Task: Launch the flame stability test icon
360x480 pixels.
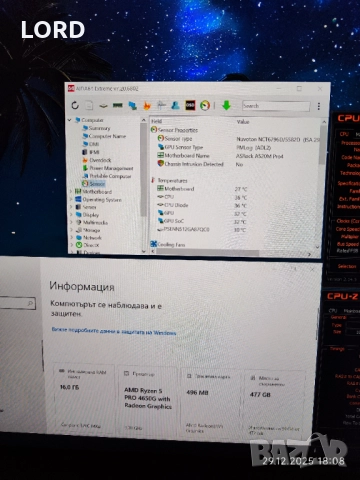Action: pos(147,106)
